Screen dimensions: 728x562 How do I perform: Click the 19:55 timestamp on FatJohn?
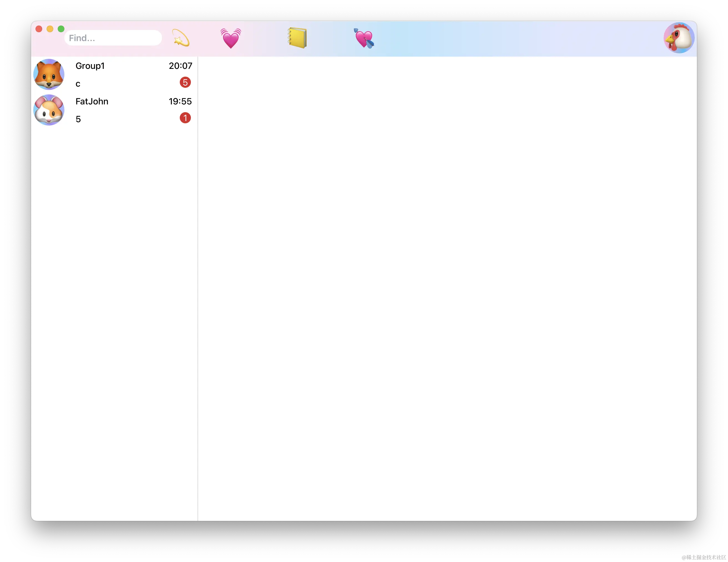point(180,101)
